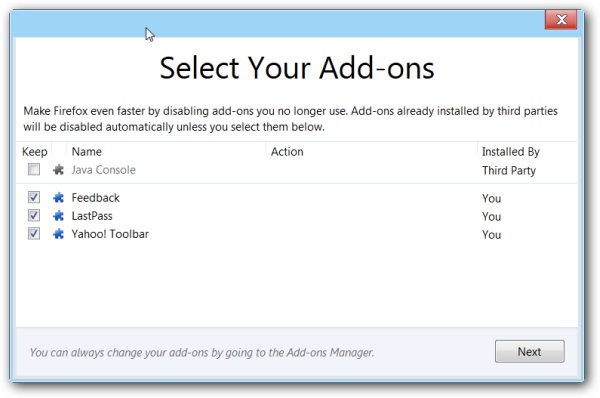600x398 pixels.
Task: Check the Java Console keep checkbox
Action: coord(34,169)
